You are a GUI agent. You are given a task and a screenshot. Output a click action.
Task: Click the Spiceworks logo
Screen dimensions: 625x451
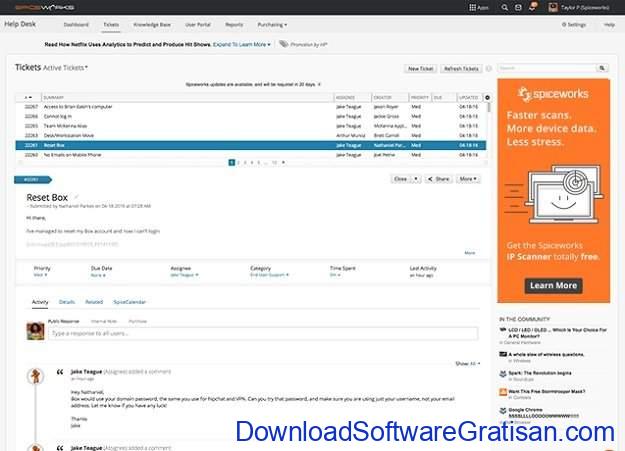pos(44,7)
